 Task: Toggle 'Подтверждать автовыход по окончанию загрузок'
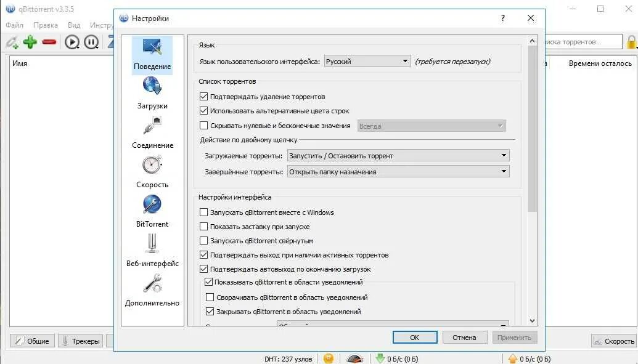(x=204, y=269)
